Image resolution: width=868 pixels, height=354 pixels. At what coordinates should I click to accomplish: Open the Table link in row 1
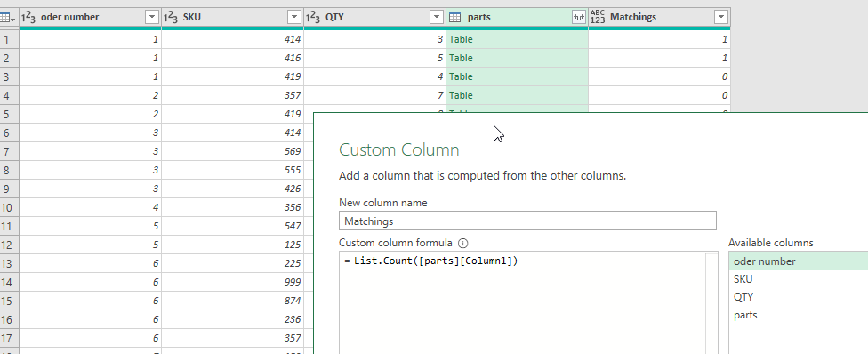coord(461,39)
